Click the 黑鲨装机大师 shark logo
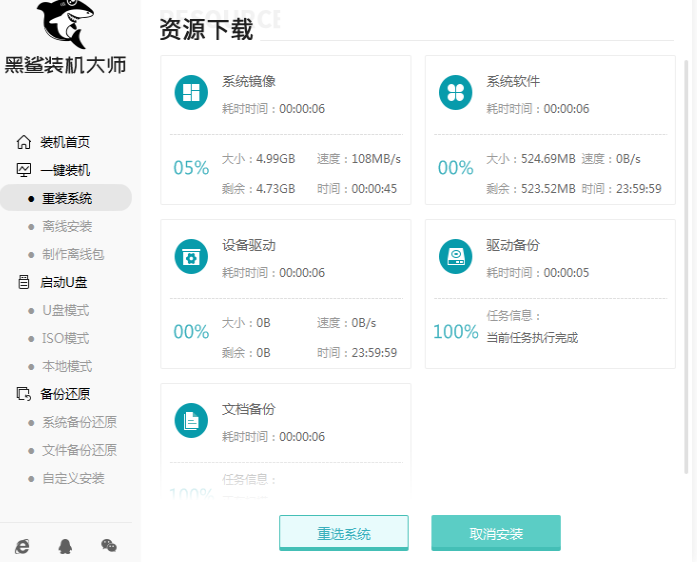 tap(66, 25)
